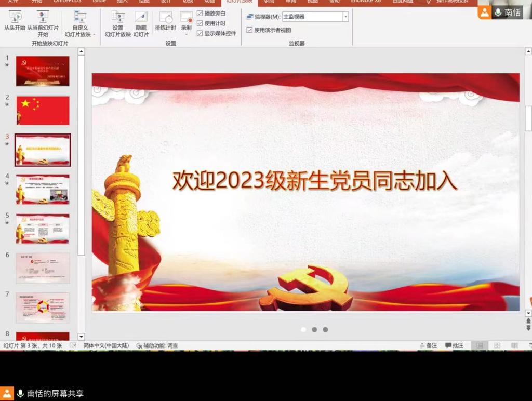This screenshot has width=532, height=401.
Task: Click orange avatar icon in screen share bar
Action: 7,394
